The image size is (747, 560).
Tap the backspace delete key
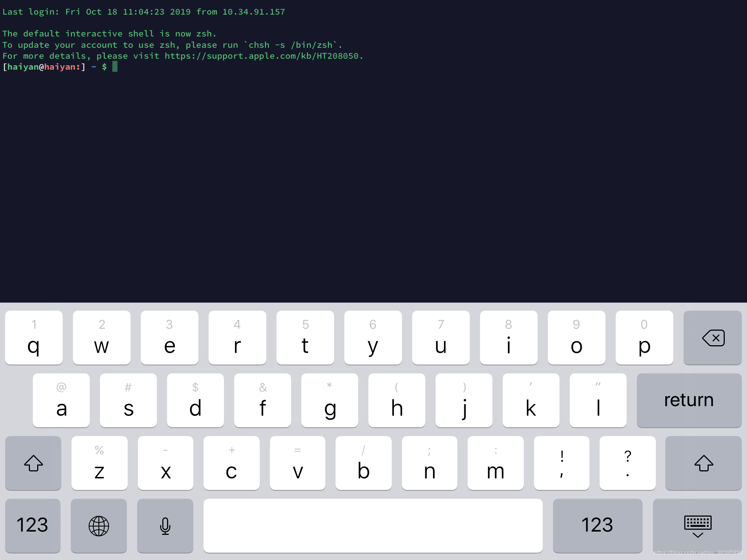click(712, 338)
